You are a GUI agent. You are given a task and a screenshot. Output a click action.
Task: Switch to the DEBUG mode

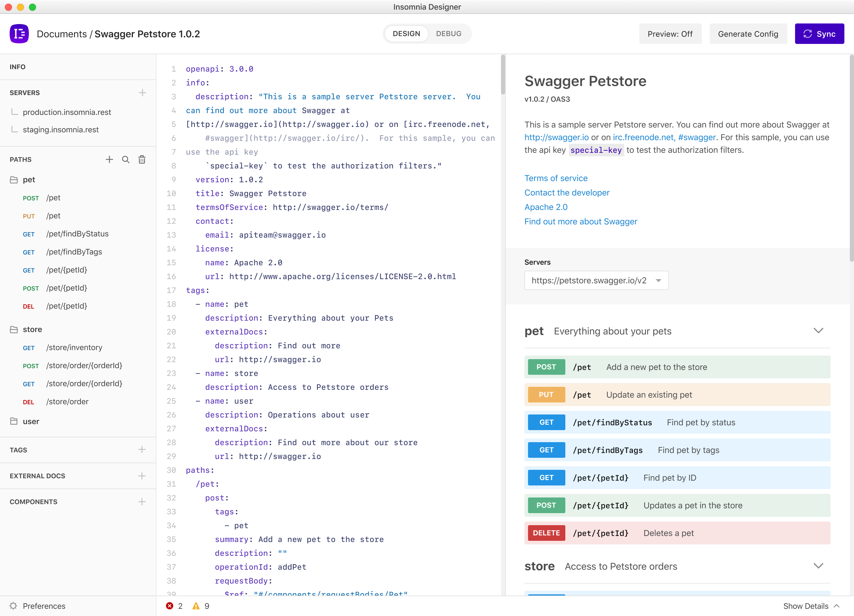(x=448, y=33)
